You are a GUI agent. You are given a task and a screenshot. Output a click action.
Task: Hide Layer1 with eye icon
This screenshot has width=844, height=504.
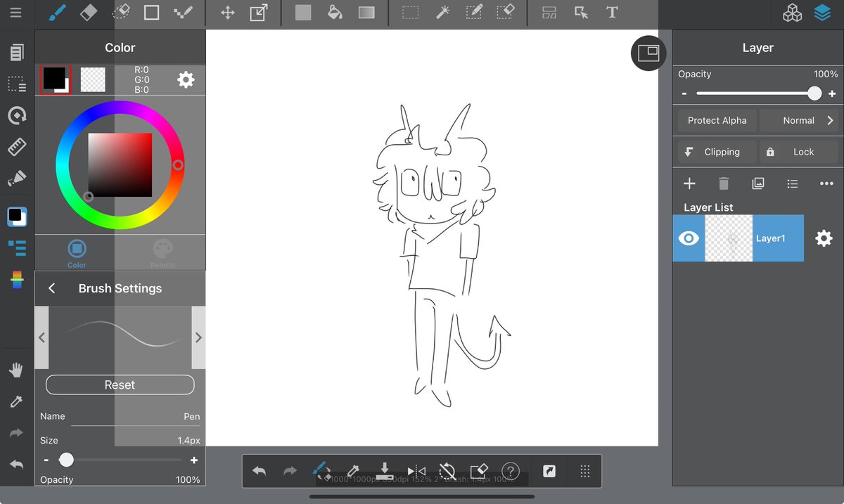coord(689,238)
